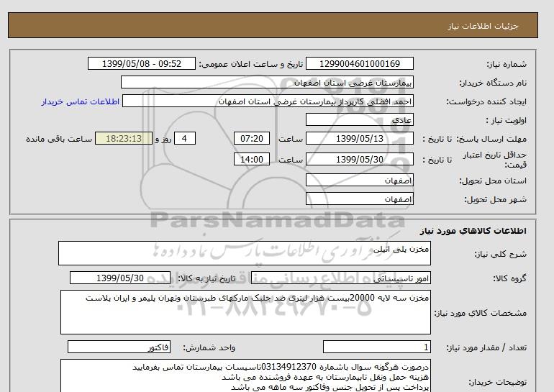Click the label استان محل تحویل

493,181
